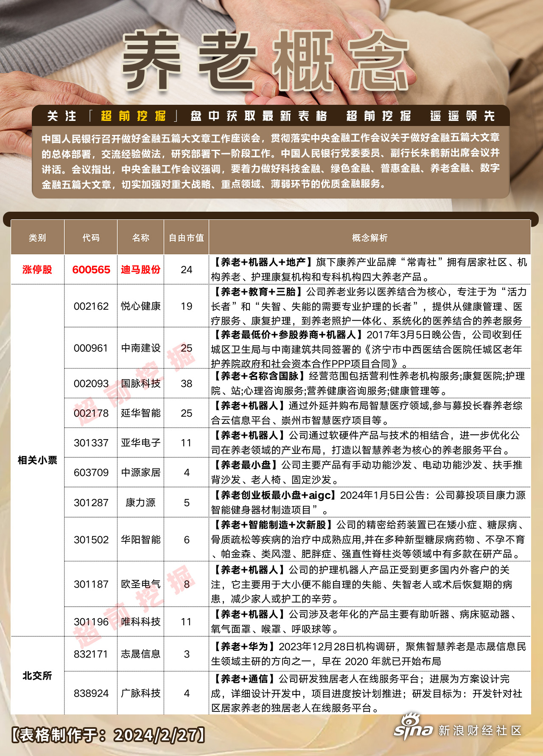Click the 涨停股 category cell
Viewport: 543px width, 756px height.
37,270
